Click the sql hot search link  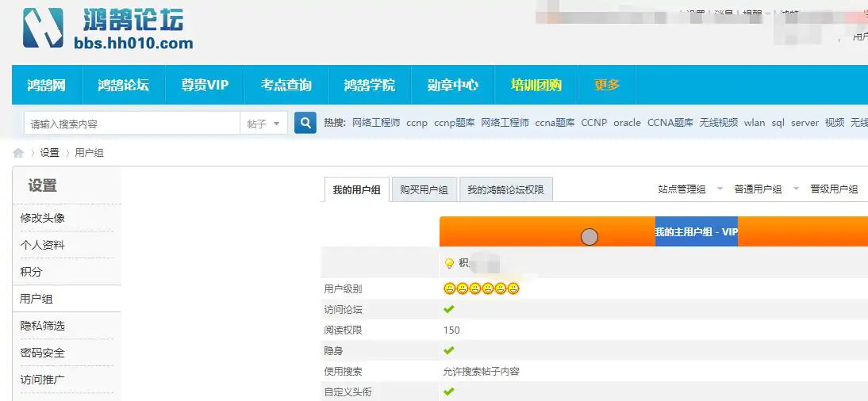(x=778, y=123)
